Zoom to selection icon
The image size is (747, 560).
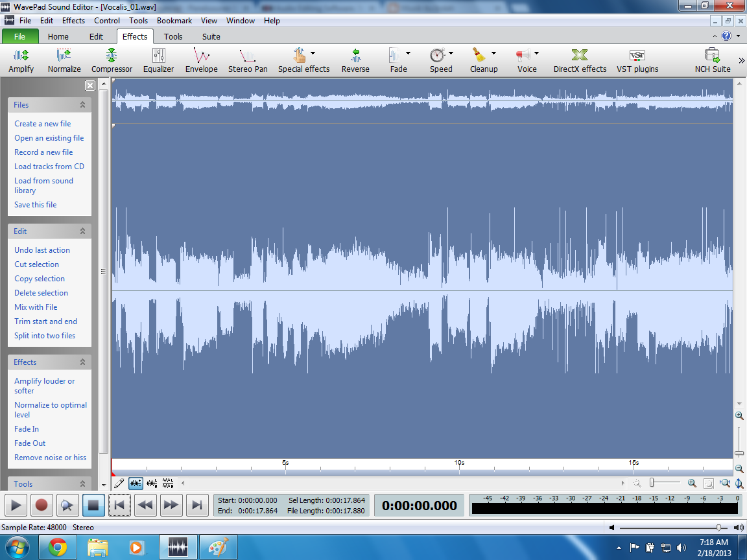[x=708, y=484]
